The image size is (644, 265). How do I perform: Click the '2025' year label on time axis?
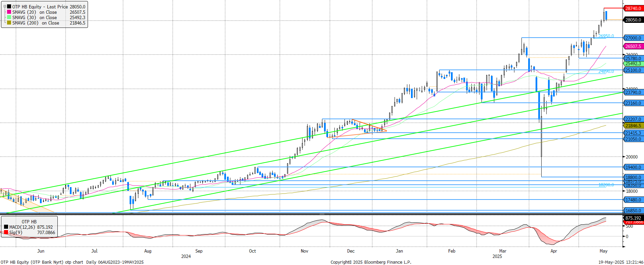pos(497,256)
